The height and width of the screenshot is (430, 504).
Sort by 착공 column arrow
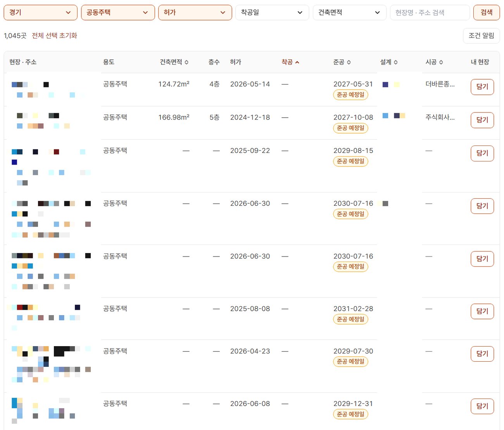297,62
